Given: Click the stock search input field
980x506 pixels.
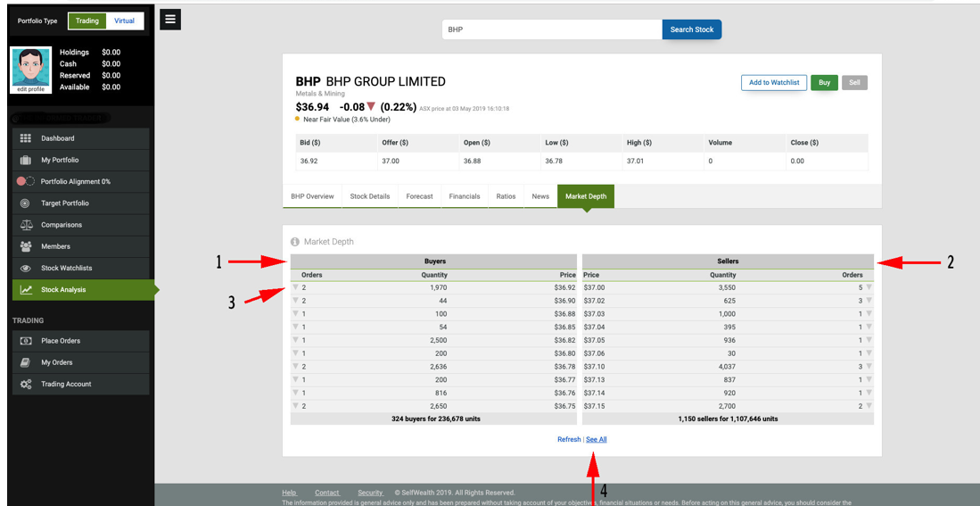Looking at the screenshot, I should (x=552, y=29).
